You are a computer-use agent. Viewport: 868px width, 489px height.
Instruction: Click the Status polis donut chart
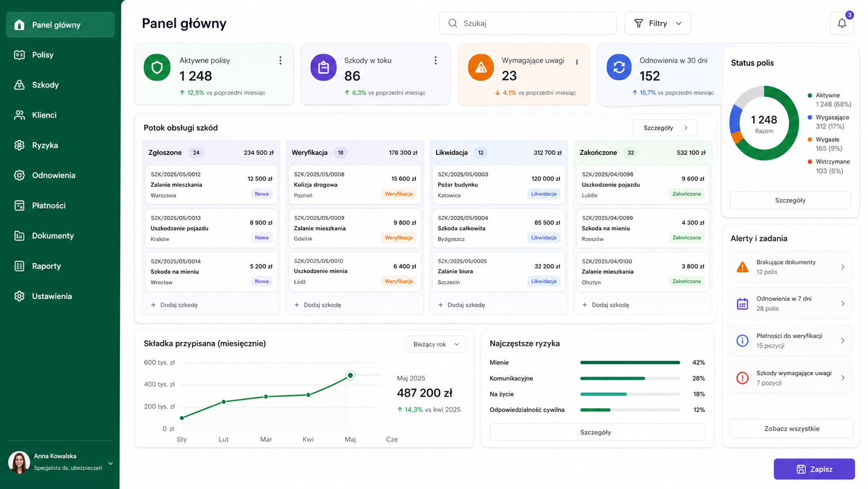pyautogui.click(x=764, y=123)
